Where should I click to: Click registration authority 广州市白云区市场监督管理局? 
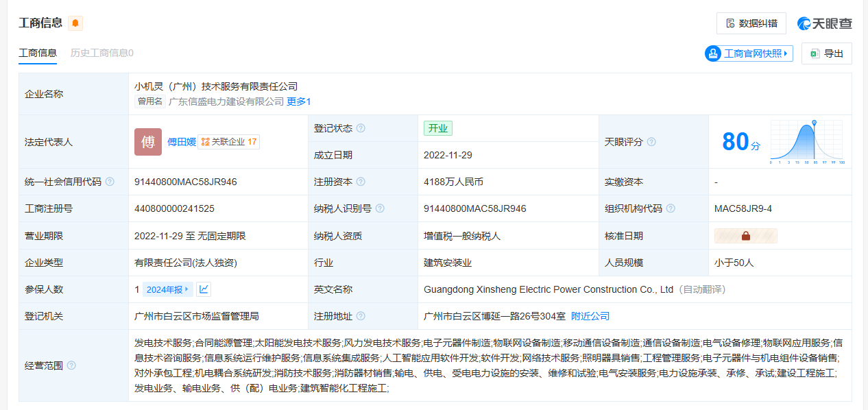click(197, 316)
